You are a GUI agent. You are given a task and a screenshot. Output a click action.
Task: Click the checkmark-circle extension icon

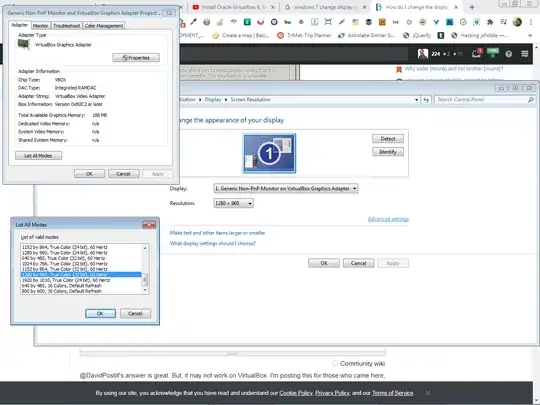pyautogui.click(x=463, y=22)
